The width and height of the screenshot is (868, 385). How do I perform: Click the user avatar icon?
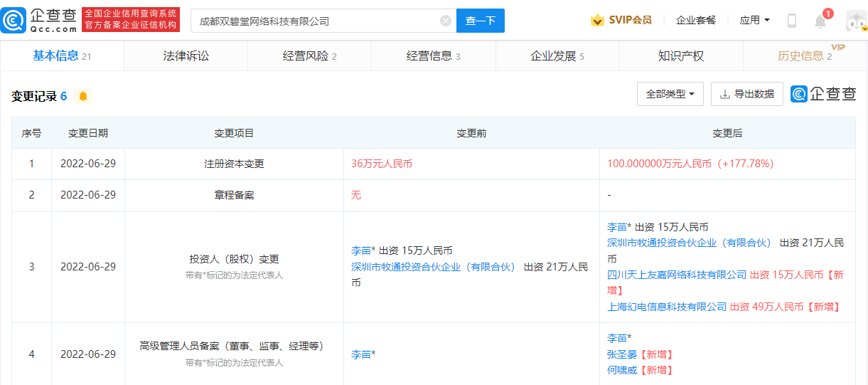pyautogui.click(x=857, y=21)
